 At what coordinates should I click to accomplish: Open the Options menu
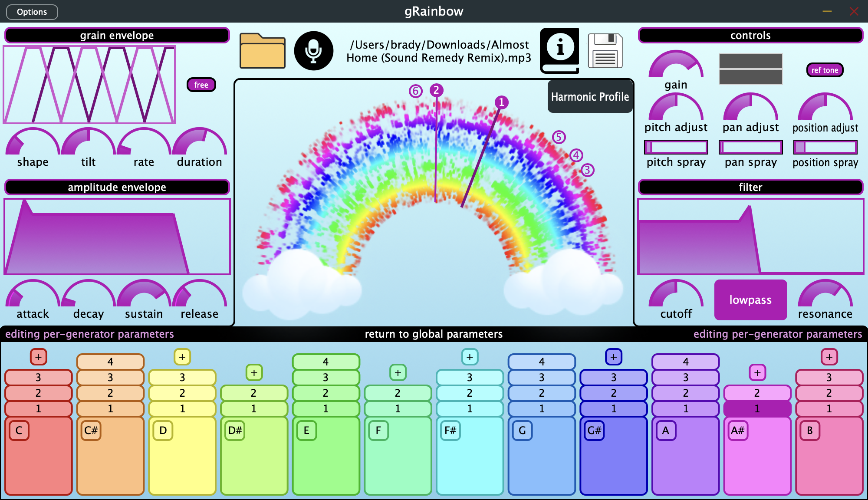[32, 12]
